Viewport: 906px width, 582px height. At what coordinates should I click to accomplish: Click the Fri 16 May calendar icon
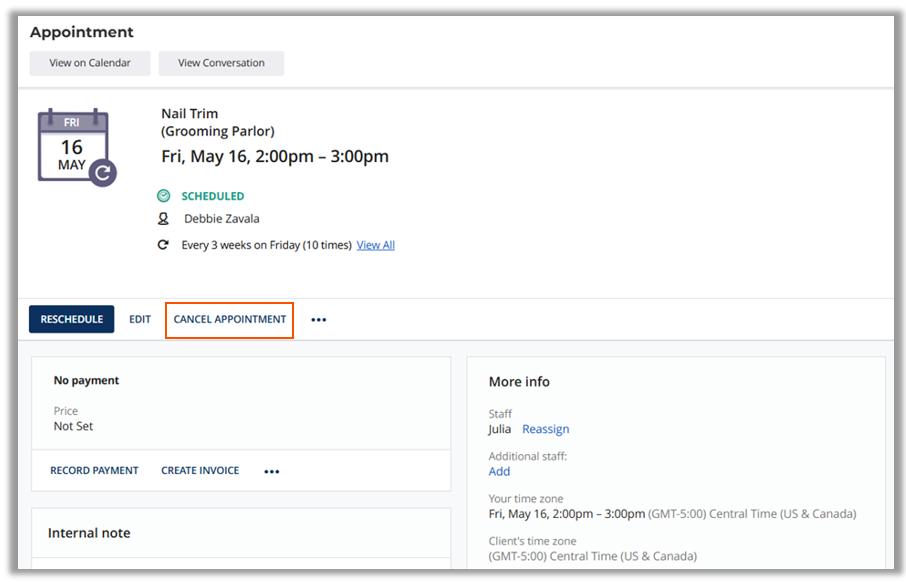coord(77,147)
